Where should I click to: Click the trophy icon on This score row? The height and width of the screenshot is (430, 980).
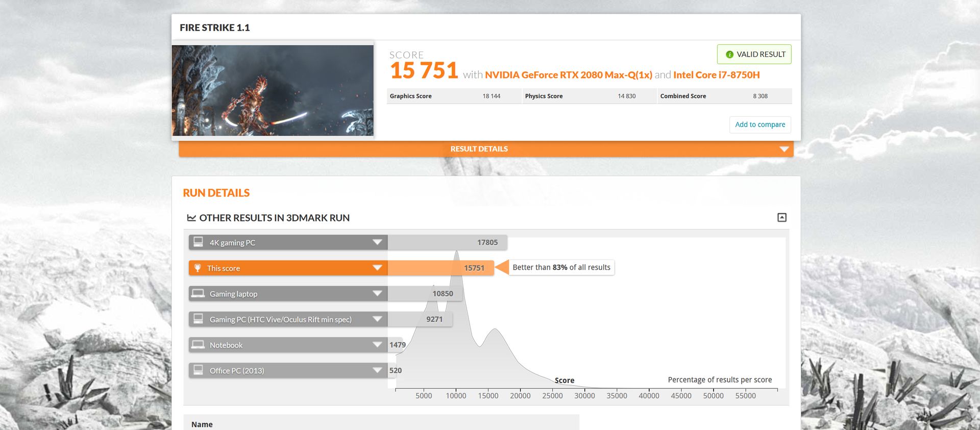pos(198,268)
